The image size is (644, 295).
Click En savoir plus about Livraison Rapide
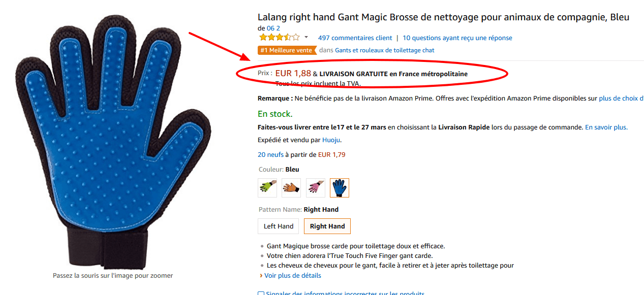pos(606,127)
